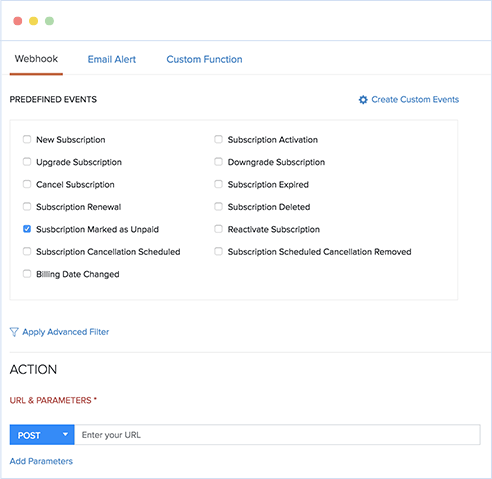Check the Upgrade Subscription event
This screenshot has width=492, height=479.
pos(27,162)
